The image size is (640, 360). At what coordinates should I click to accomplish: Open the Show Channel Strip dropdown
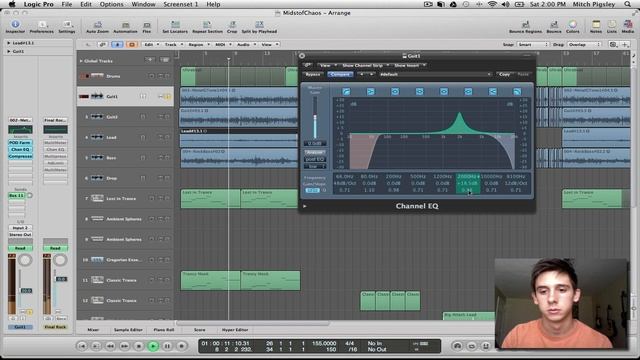[x=365, y=65]
